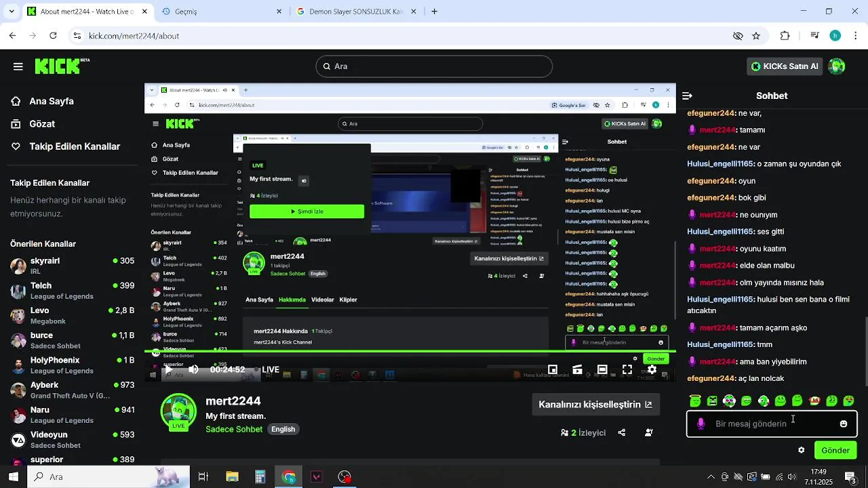
Task: Show hidden system tray icons
Action: pyautogui.click(x=711, y=477)
